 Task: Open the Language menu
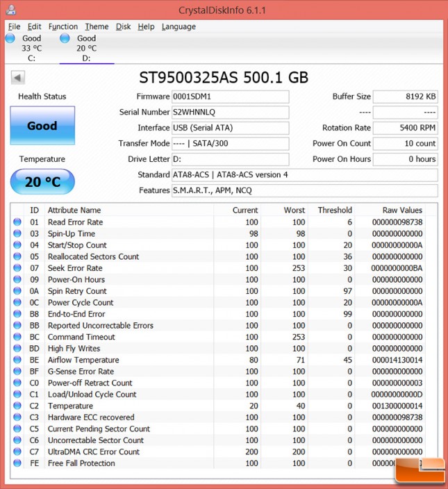[x=179, y=27]
